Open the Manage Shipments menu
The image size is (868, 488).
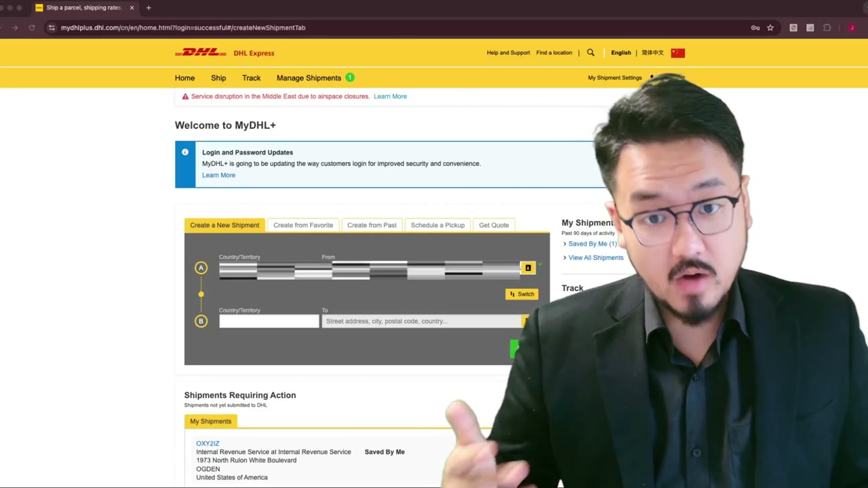coord(309,78)
